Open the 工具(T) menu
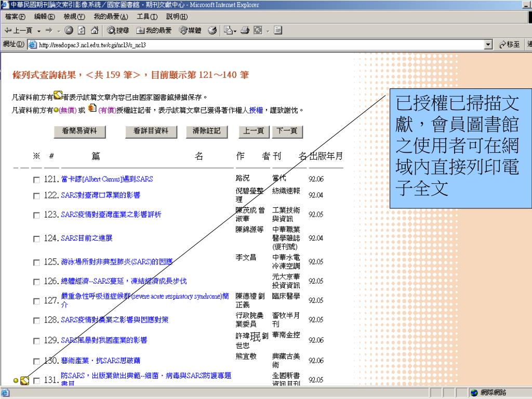532x399 pixels. (x=147, y=17)
